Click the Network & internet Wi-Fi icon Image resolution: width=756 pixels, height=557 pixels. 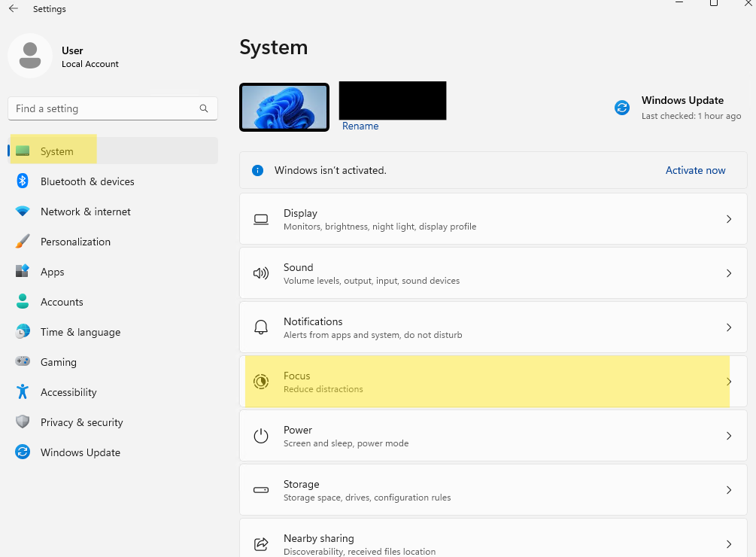(x=23, y=212)
